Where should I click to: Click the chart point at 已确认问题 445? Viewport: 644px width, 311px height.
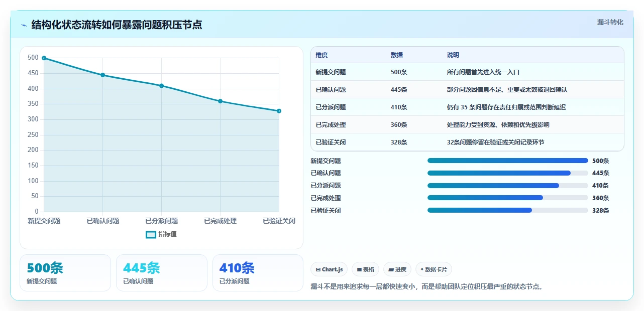point(102,75)
